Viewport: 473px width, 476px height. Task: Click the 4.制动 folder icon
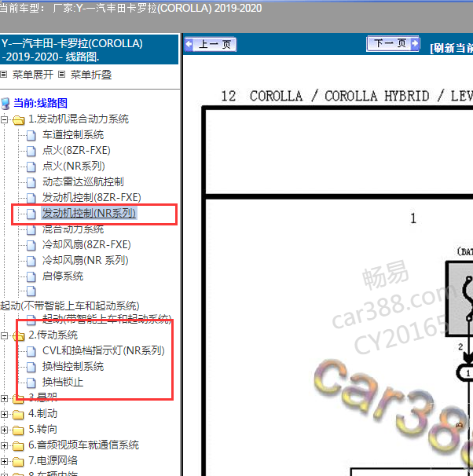(19, 415)
